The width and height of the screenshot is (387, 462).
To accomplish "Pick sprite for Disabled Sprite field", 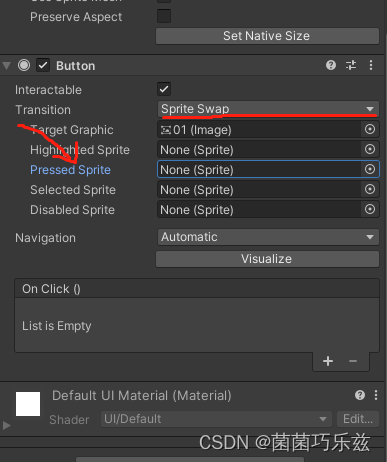I will (x=370, y=209).
